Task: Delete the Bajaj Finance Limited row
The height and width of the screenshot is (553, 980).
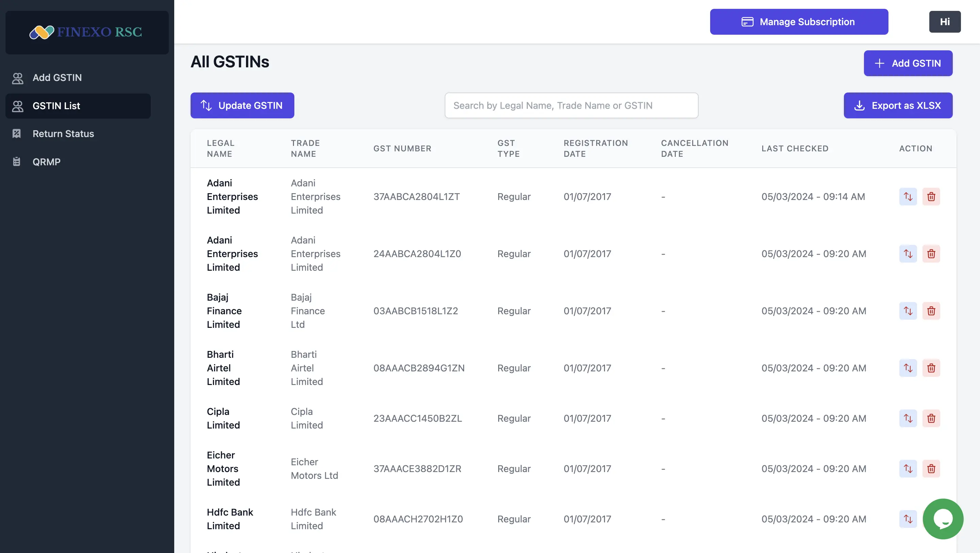Action: coord(931,311)
